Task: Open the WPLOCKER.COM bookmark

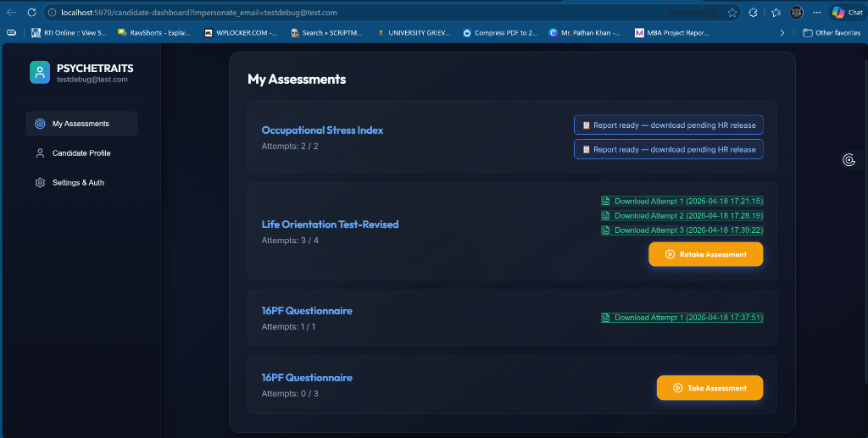Action: [240, 33]
